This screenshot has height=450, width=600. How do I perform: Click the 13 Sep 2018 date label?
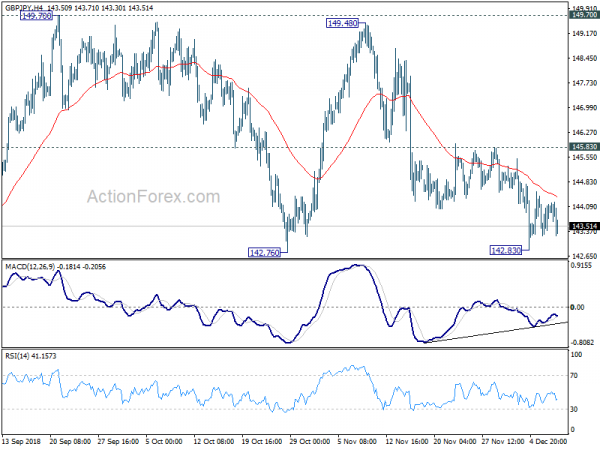(x=21, y=441)
